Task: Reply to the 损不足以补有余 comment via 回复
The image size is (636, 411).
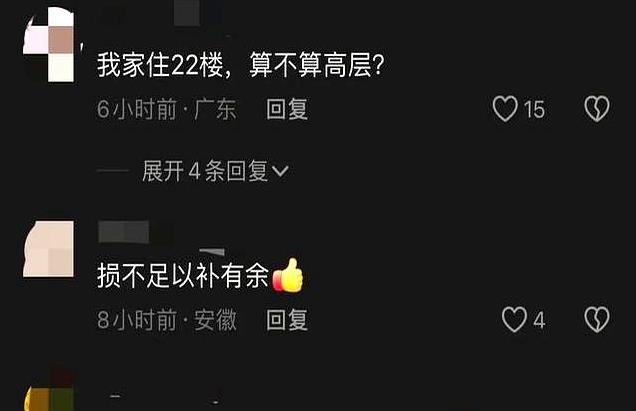Action: [x=287, y=320]
